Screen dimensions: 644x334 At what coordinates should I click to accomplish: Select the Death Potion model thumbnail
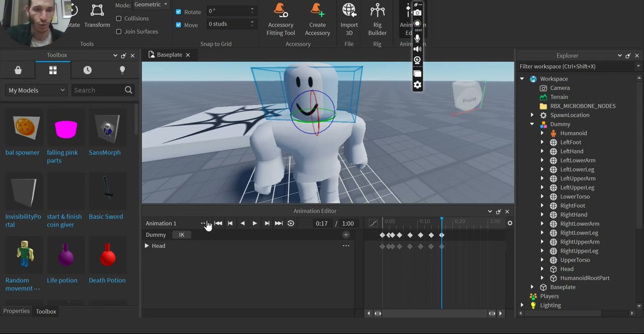108,255
